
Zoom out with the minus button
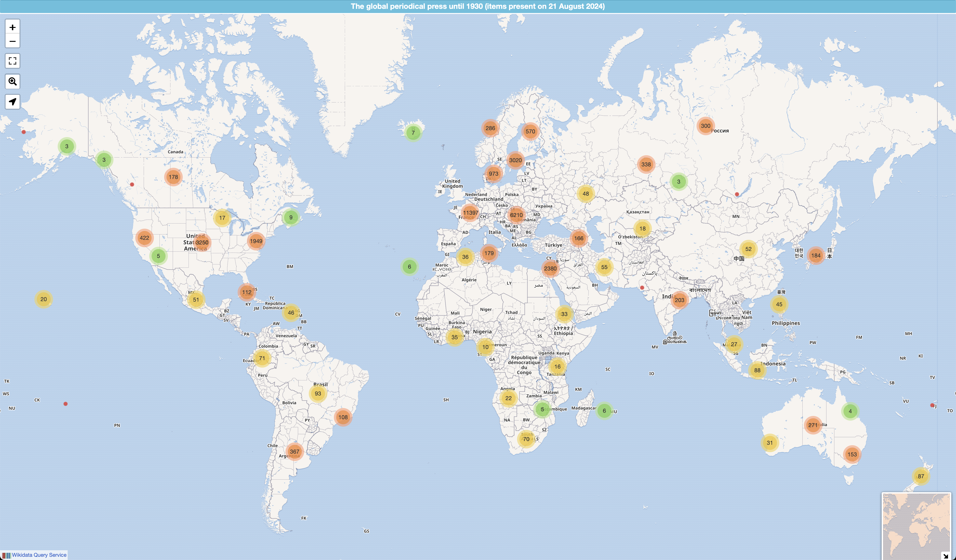[13, 41]
